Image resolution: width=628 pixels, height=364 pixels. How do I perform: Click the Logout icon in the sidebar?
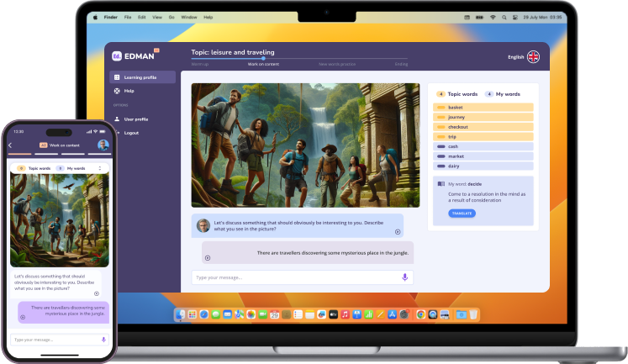tap(117, 133)
